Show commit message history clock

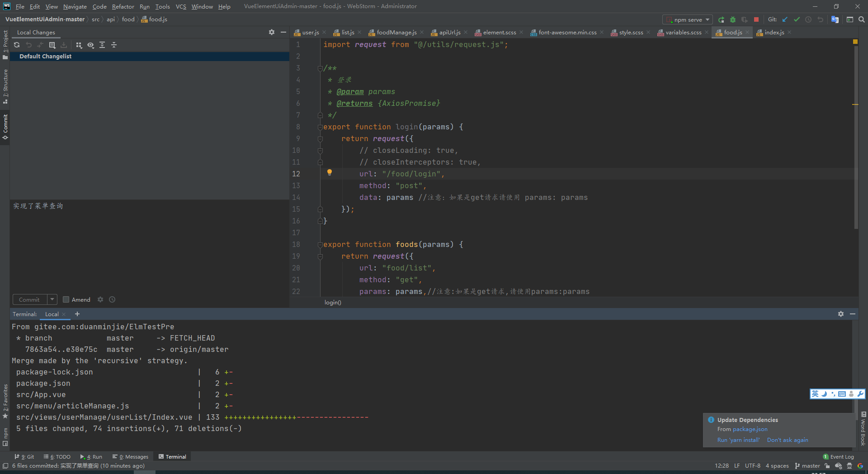(112, 299)
